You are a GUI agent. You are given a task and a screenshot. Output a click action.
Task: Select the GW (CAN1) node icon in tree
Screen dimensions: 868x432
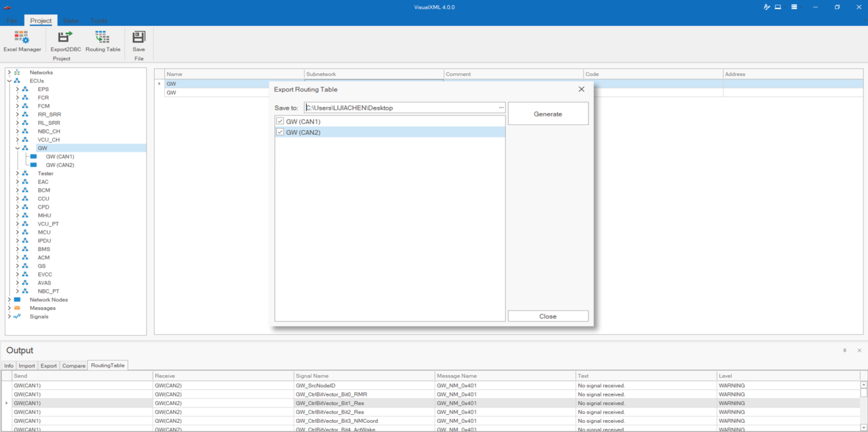(34, 157)
